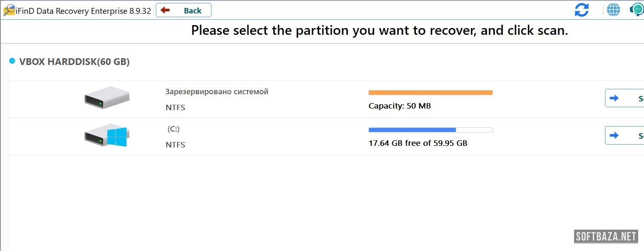The image size is (644, 251).
Task: Select the VBOX HARDDISK(60 GB) heading
Action: (x=74, y=62)
